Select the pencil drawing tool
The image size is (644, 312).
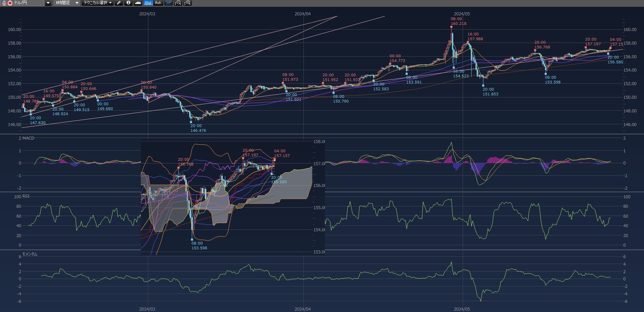click(118, 3)
